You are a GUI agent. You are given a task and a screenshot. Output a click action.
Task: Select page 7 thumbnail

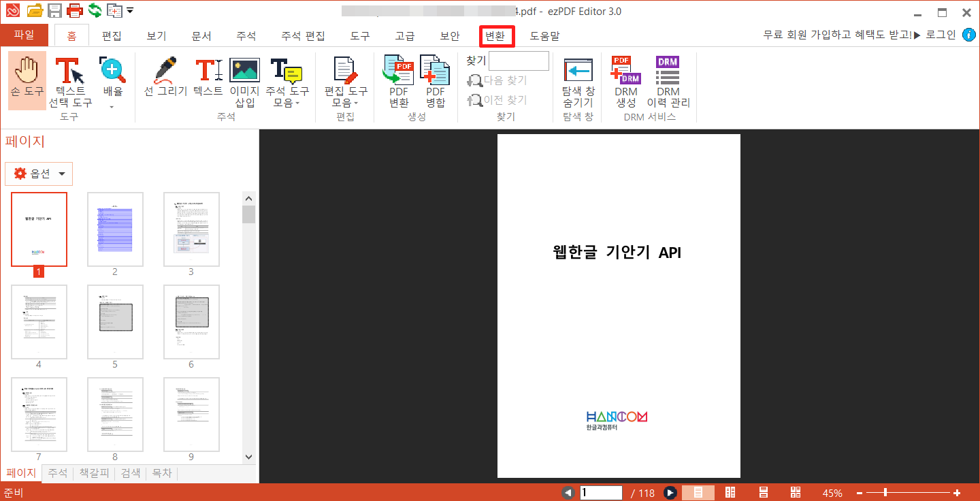coord(39,415)
